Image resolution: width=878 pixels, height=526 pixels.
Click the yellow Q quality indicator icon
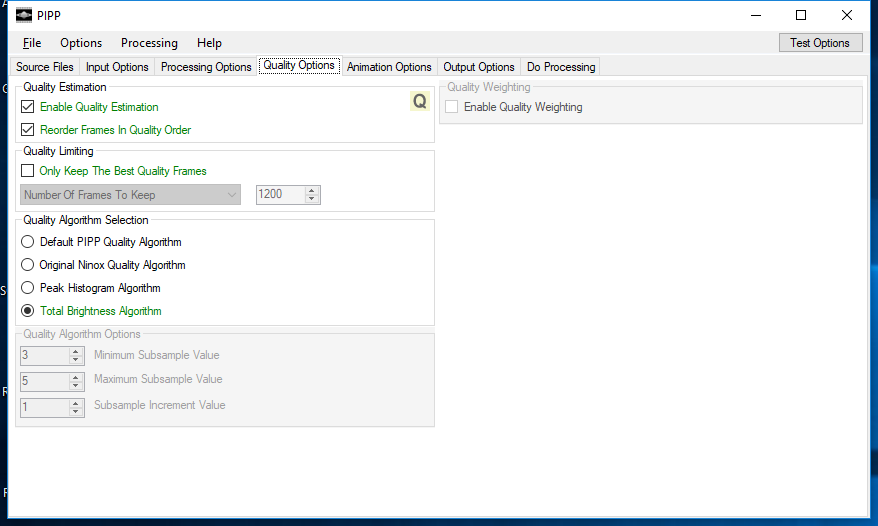(x=419, y=101)
